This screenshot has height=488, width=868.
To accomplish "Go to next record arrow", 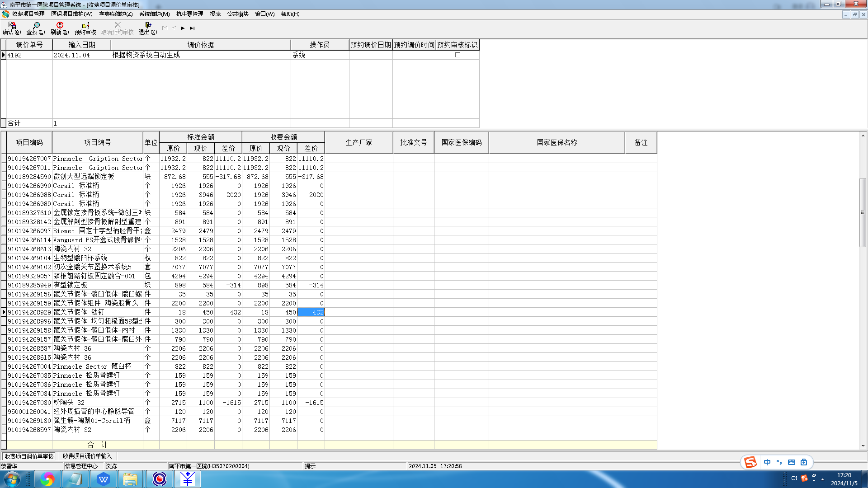I will [x=183, y=28].
